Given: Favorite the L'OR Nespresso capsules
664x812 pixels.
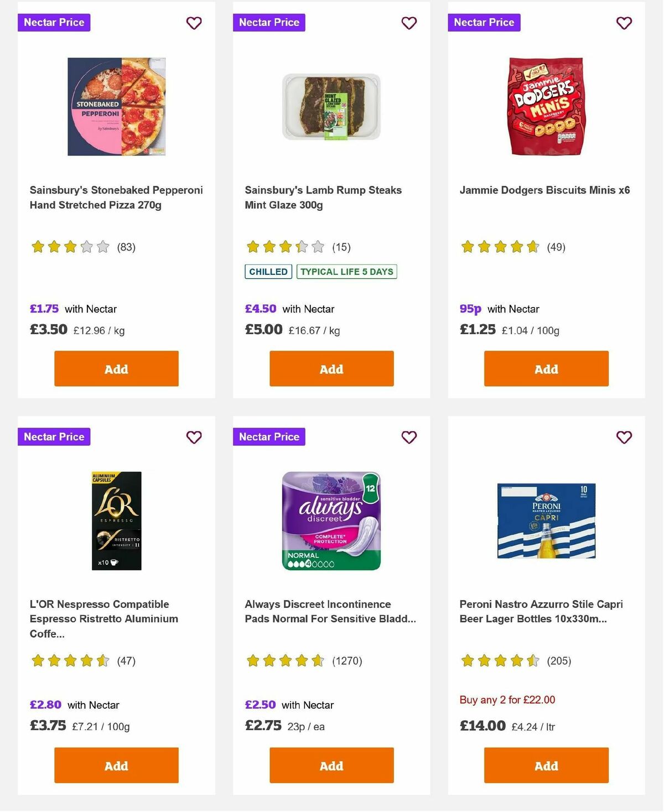Looking at the screenshot, I should pos(194,437).
